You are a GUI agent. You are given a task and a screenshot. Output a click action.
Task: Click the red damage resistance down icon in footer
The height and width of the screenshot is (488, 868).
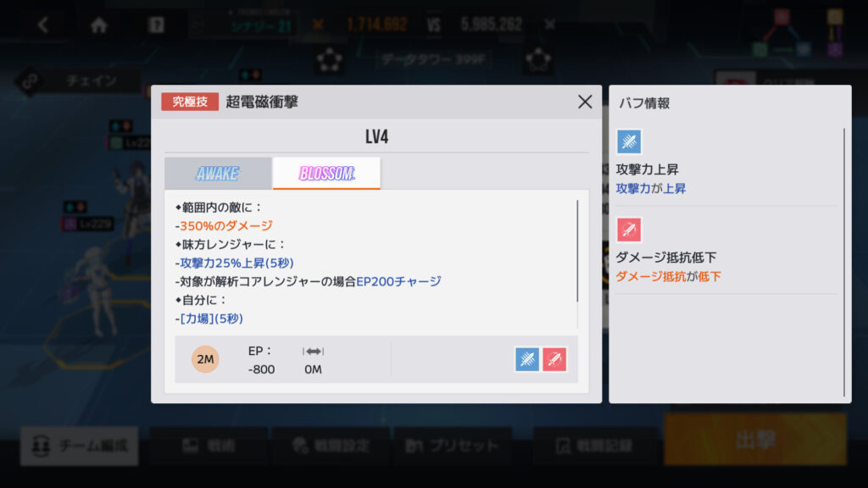coord(554,359)
